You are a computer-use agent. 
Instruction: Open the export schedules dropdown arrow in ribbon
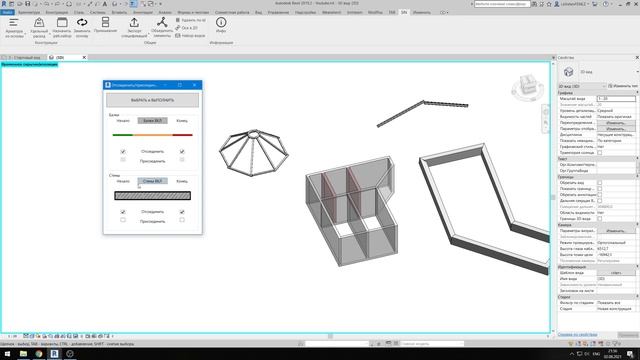click(148, 34)
